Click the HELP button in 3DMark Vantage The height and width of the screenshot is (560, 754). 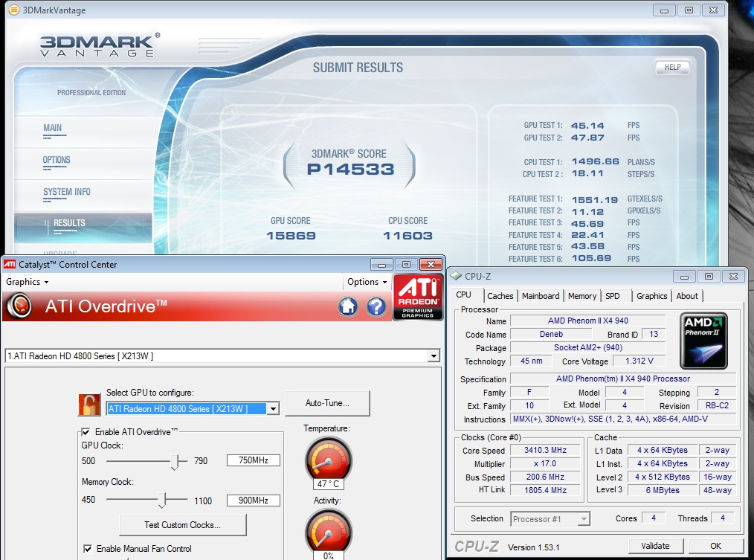(672, 67)
